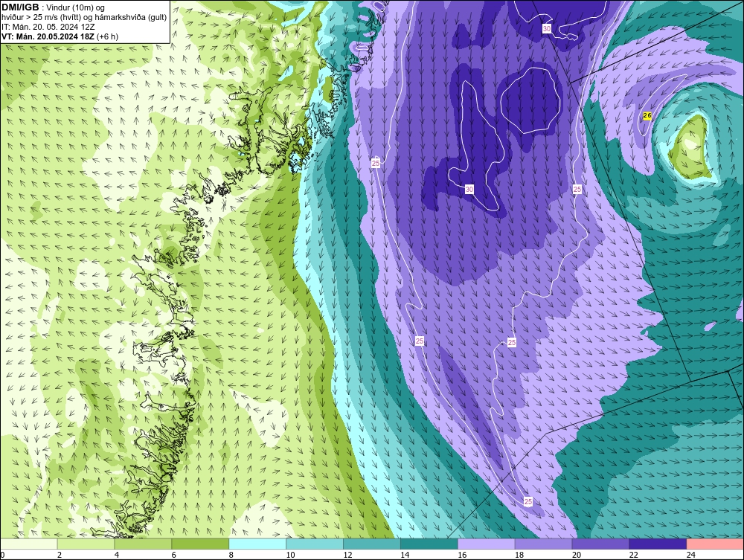Pick the bright cyan 8–10 legend swatch
This screenshot has height=560, width=744.
[257, 544]
